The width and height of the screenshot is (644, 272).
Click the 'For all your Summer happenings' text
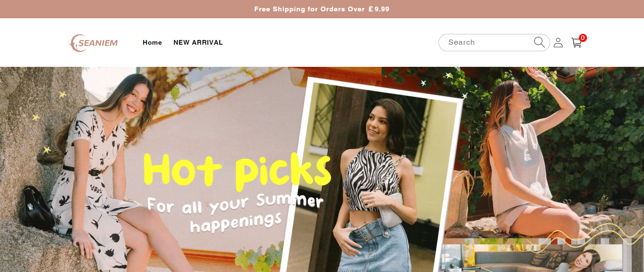(235, 213)
